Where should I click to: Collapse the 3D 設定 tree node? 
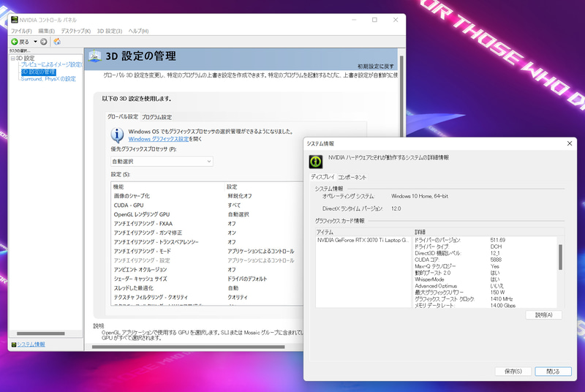click(13, 59)
